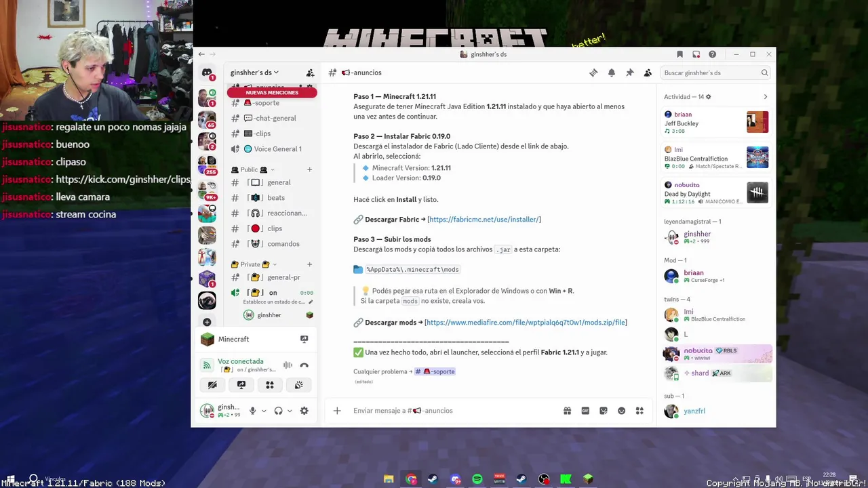Show pinned messages via pin icon
Viewport: 868px width, 488px height.
click(x=630, y=73)
